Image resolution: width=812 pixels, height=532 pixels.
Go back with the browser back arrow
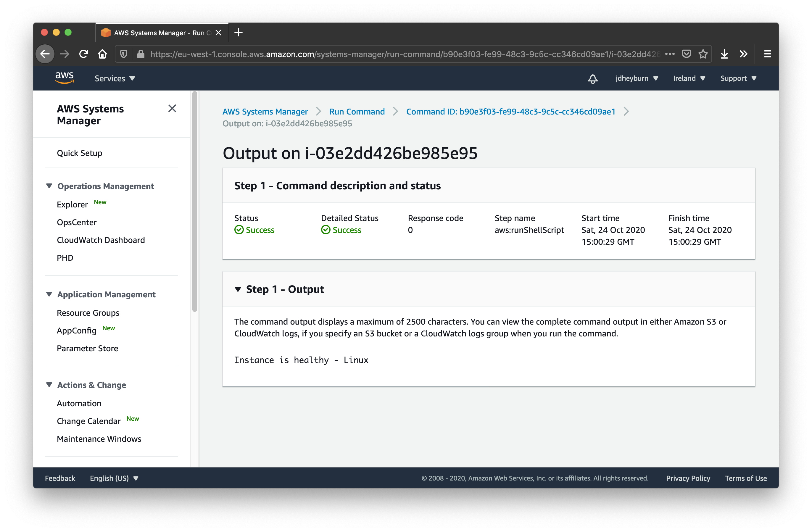(x=45, y=54)
